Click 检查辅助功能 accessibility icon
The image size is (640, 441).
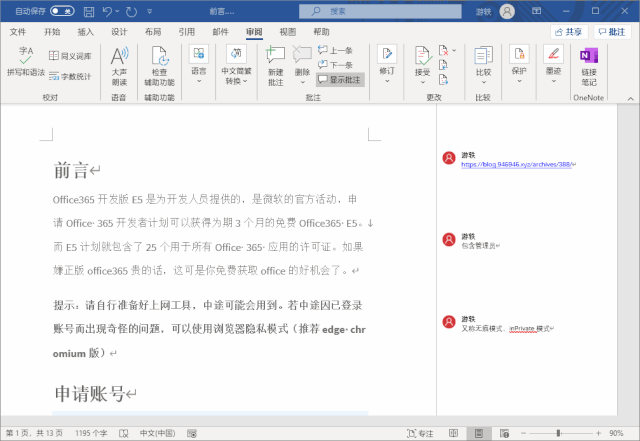pos(159,56)
